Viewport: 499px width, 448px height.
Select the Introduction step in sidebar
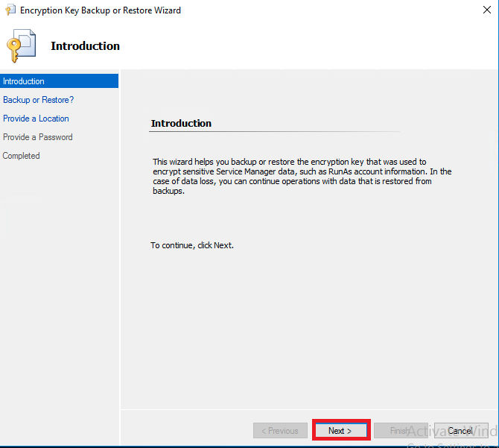click(x=24, y=81)
